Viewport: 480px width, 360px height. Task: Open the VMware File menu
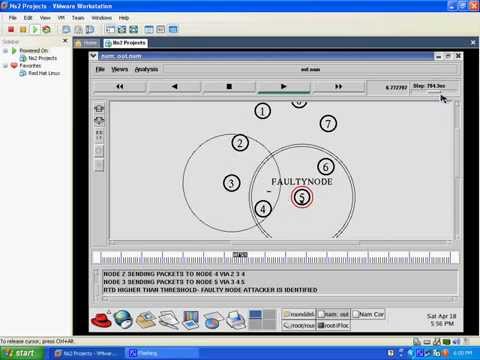pos(13,18)
